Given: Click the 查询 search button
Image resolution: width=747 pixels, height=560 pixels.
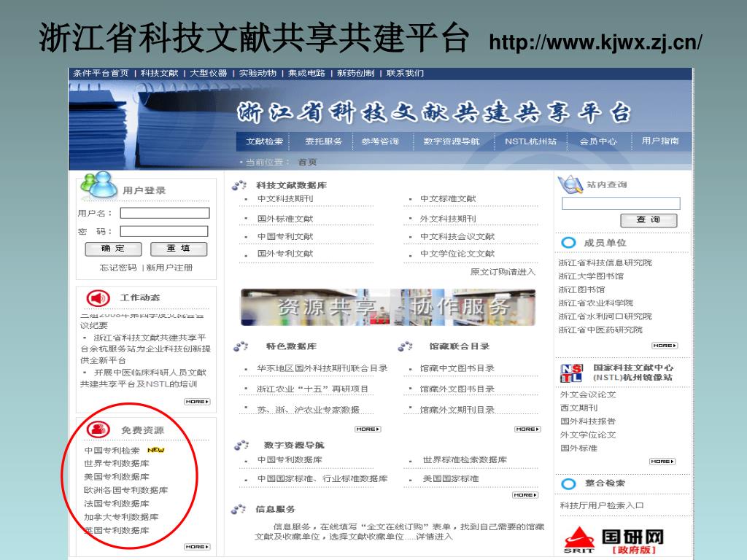Looking at the screenshot, I should 649,220.
